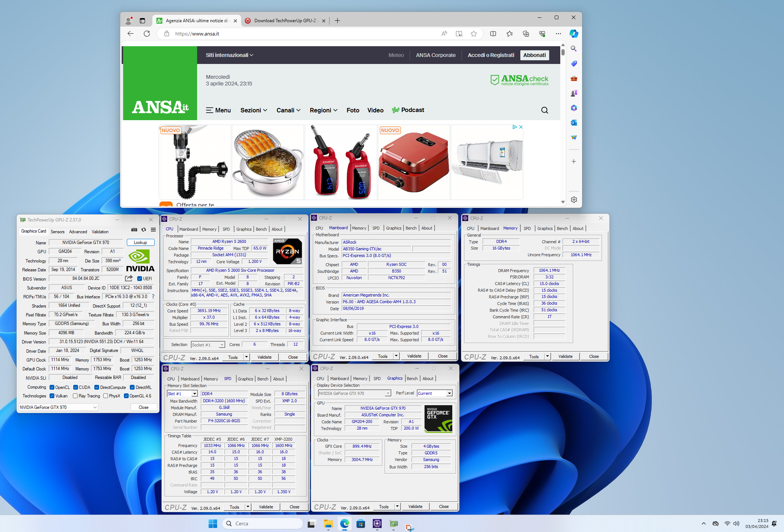
Task: Open the Copilot icon in Edge
Action: (x=574, y=34)
